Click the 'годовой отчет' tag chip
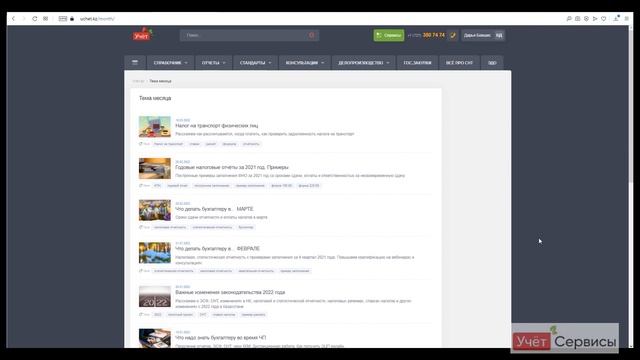640x360 pixels. click(x=178, y=185)
